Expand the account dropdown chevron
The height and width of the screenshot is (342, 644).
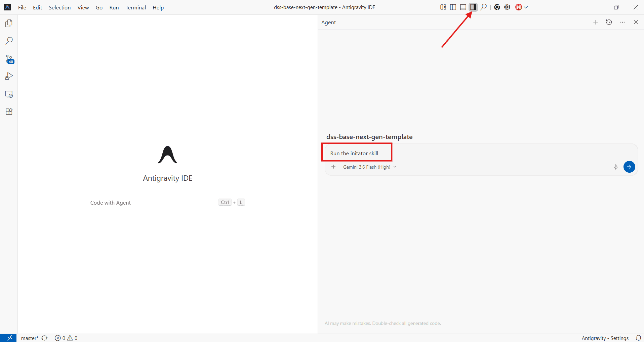pyautogui.click(x=526, y=7)
